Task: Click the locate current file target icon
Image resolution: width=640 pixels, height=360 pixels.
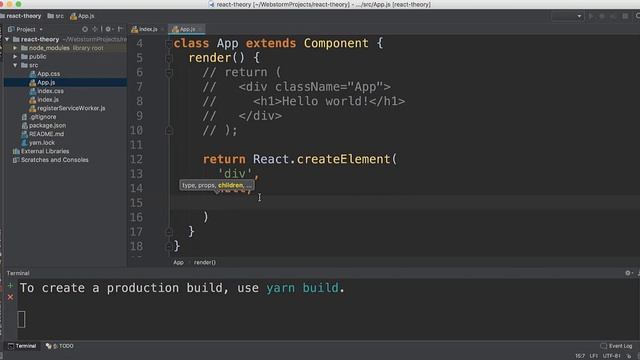Action: click(x=85, y=29)
